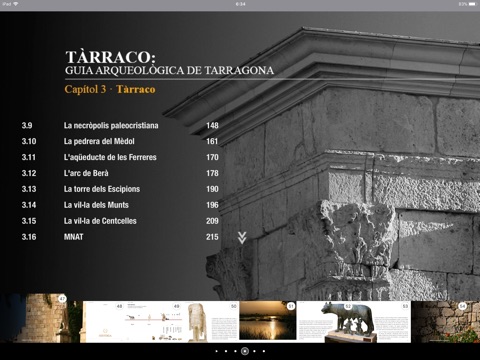Click section number 3.13
This screenshot has height=360, width=480.
click(x=29, y=189)
